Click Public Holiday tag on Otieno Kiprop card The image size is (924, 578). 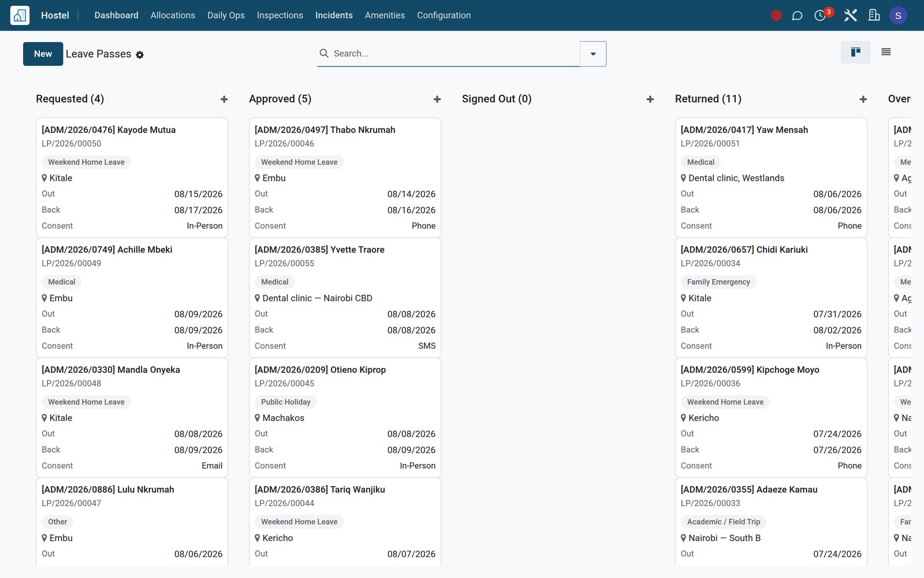pos(285,402)
